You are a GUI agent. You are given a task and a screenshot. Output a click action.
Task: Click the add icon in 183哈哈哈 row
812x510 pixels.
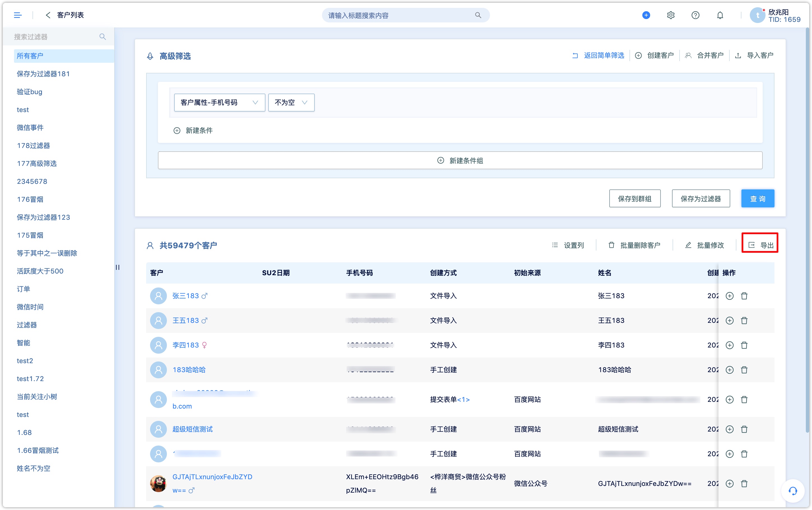pyautogui.click(x=729, y=370)
